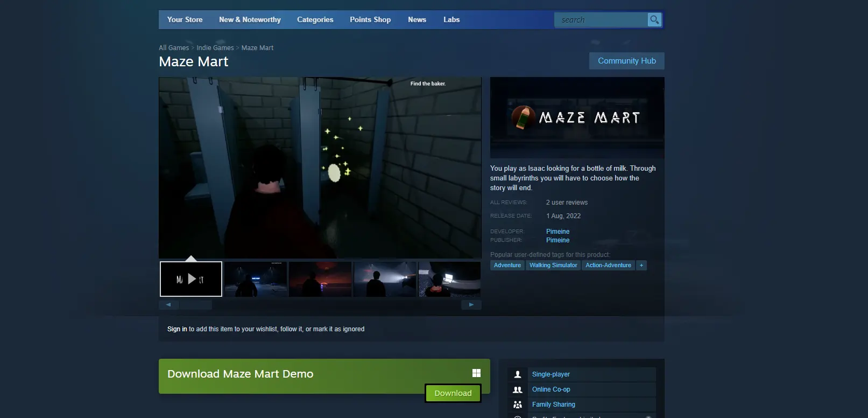Screen dimensions: 868x418
Task: Click the Family Sharing group icon
Action: pos(518,405)
